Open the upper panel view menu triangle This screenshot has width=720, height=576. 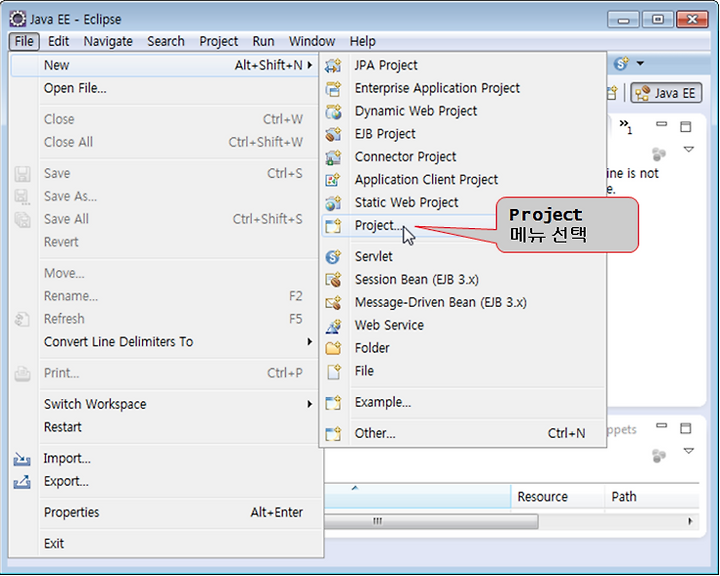[x=689, y=149]
